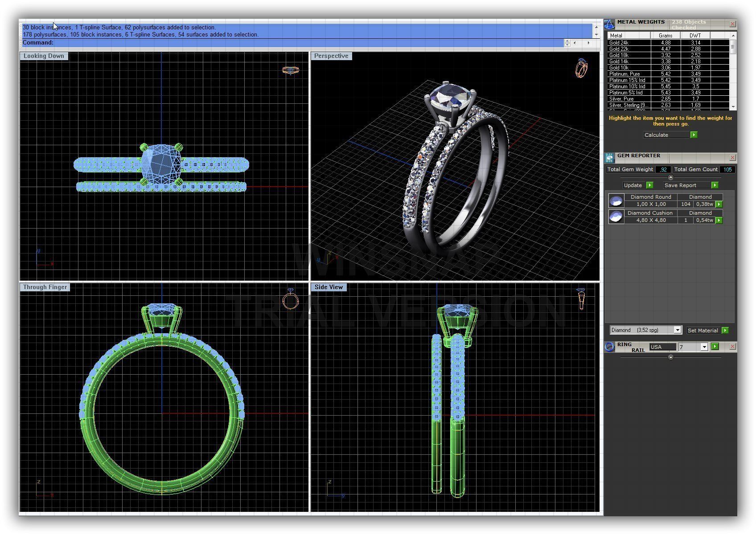
Task: Click the command line stepper arrows
Action: [x=567, y=43]
